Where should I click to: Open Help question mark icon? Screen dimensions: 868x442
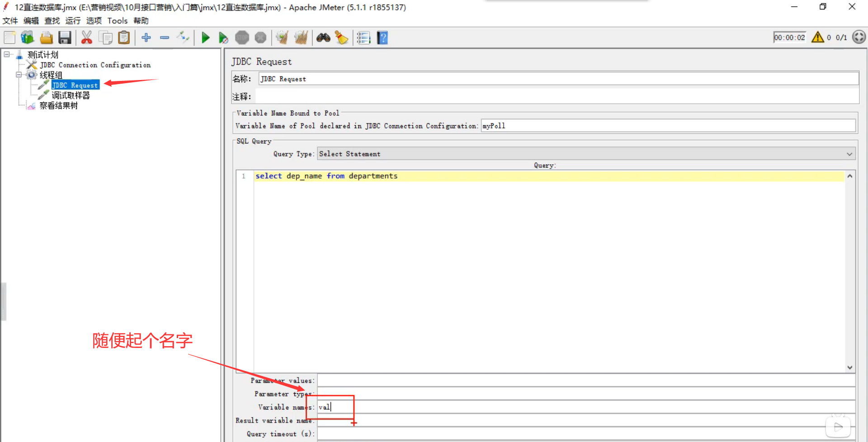pos(382,38)
